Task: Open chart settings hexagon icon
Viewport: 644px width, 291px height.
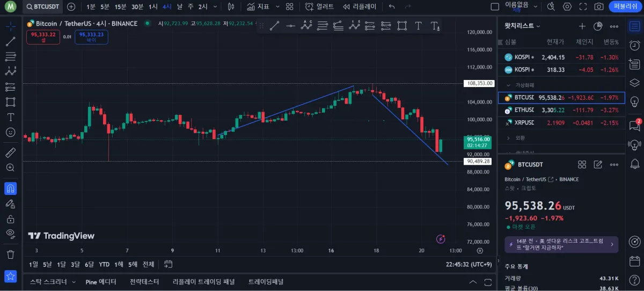Action: 567,6
